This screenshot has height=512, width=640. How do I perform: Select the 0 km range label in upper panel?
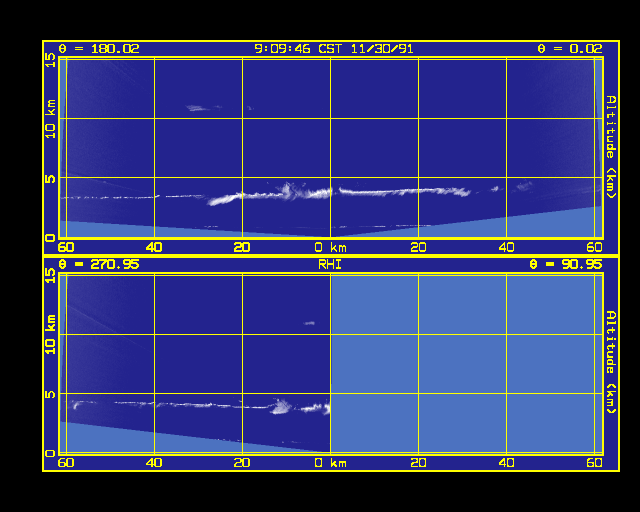pos(331,247)
